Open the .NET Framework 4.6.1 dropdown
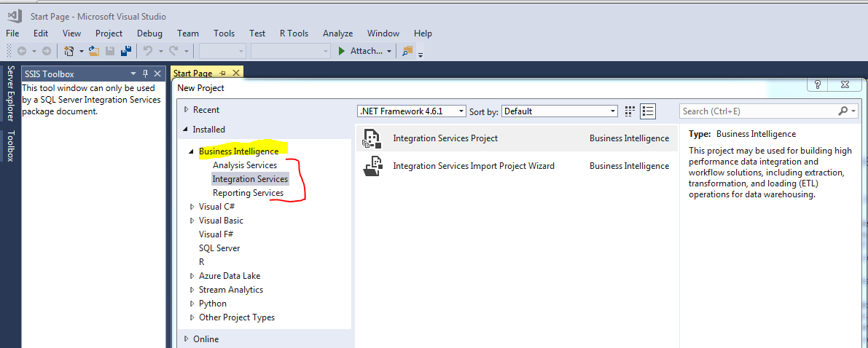The image size is (868, 348). [412, 111]
